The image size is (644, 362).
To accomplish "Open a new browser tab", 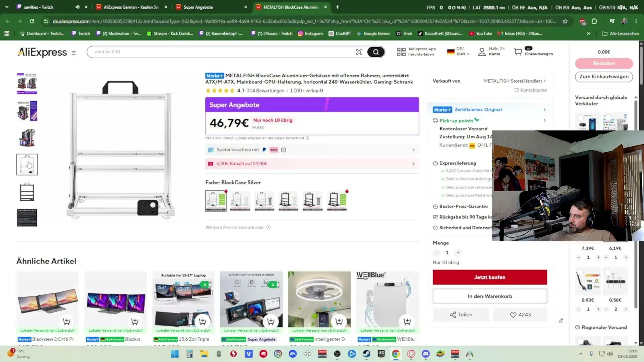I will (x=337, y=7).
